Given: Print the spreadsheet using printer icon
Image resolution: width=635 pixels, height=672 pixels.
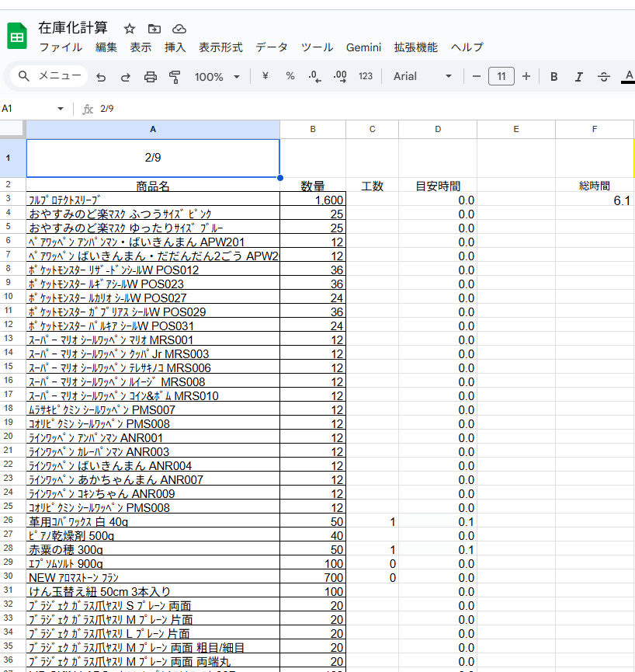Looking at the screenshot, I should [151, 76].
